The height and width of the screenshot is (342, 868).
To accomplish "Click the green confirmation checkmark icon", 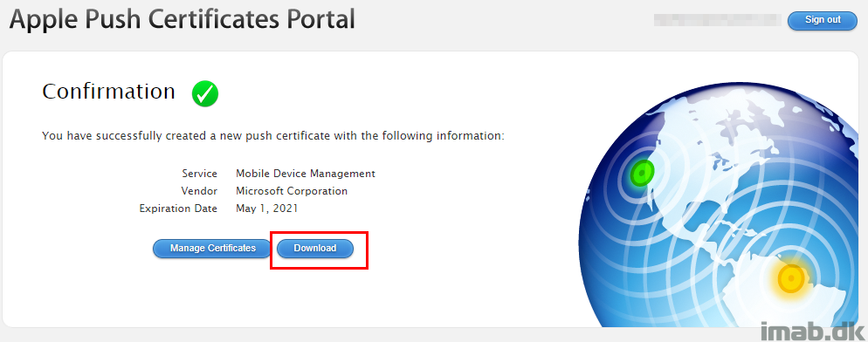I will 205,93.
